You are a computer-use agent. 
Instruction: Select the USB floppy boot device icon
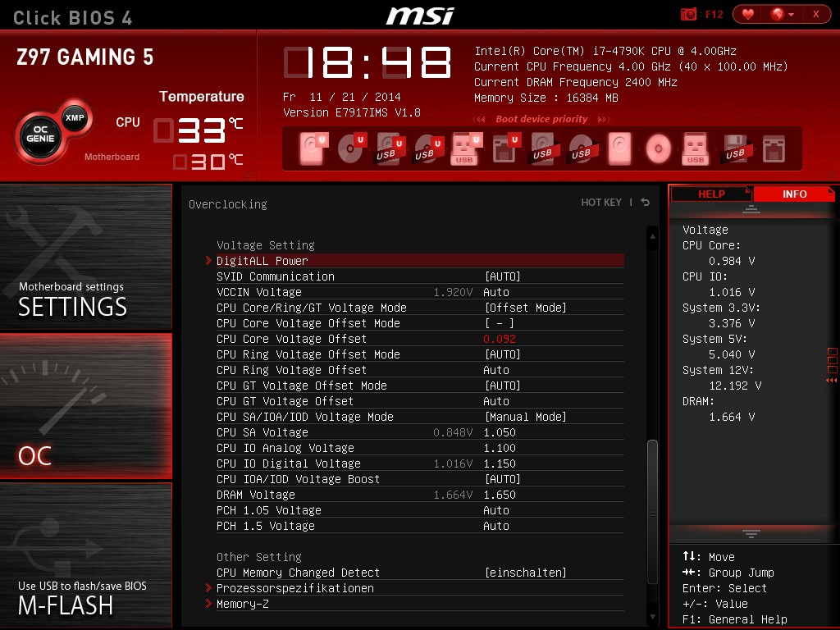737,149
